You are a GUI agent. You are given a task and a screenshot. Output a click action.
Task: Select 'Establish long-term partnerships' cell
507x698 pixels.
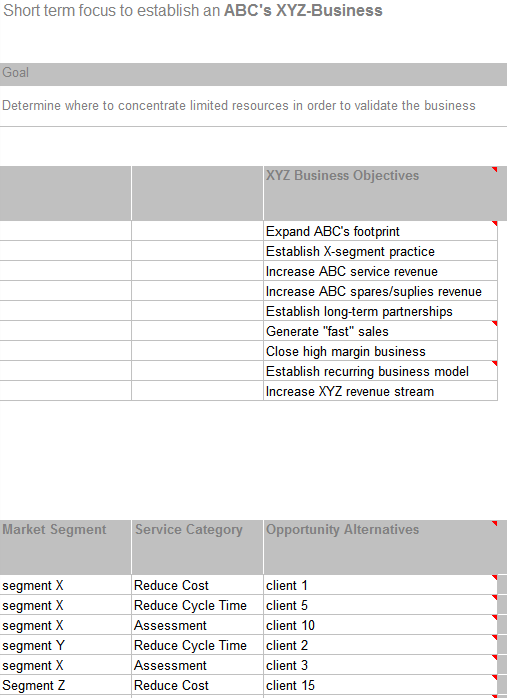tap(381, 311)
